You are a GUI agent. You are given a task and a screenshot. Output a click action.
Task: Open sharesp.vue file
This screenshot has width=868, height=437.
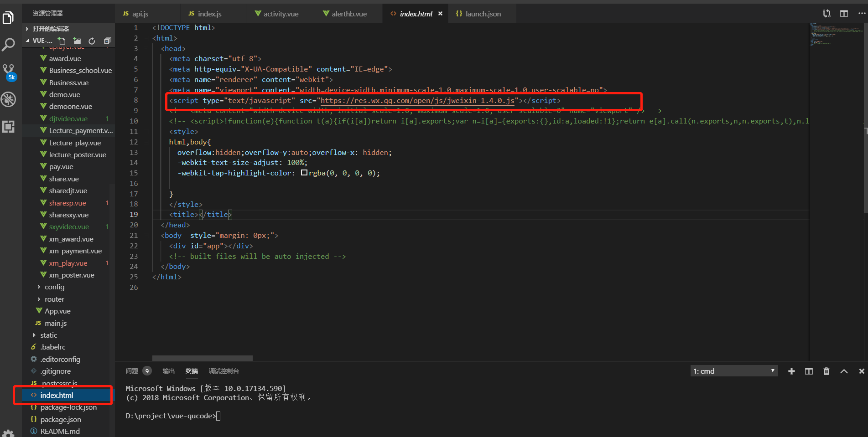coord(68,203)
